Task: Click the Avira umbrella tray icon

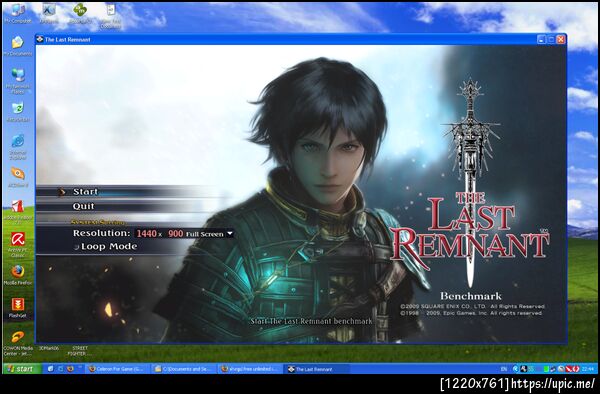Action: 568,369
